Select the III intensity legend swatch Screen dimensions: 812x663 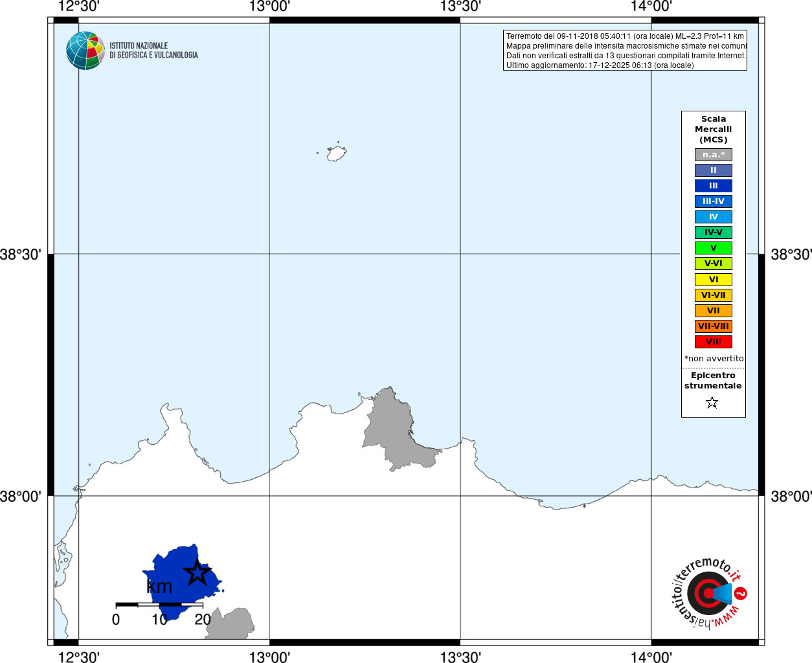tap(714, 186)
